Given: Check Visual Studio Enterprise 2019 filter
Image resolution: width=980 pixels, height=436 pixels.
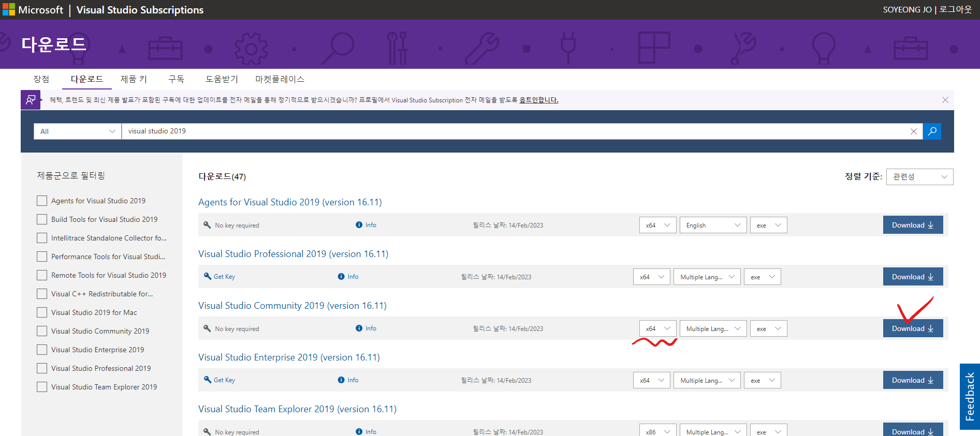Looking at the screenshot, I should click(x=42, y=350).
